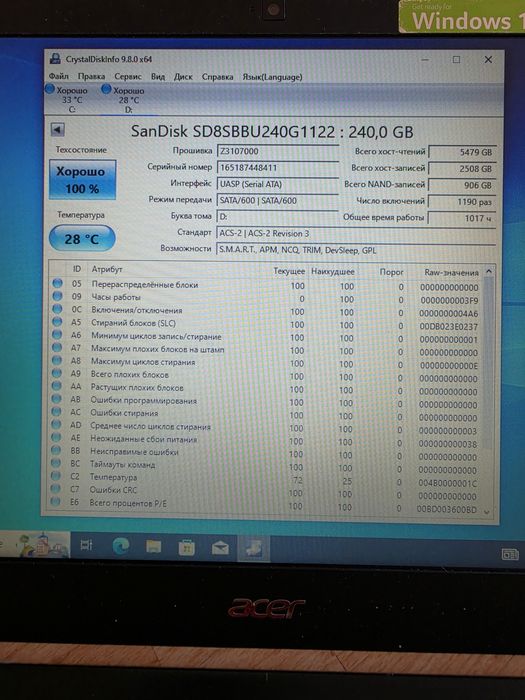Open the Правка menu
Screen dimensions: 525x700
pyautogui.click(x=92, y=76)
